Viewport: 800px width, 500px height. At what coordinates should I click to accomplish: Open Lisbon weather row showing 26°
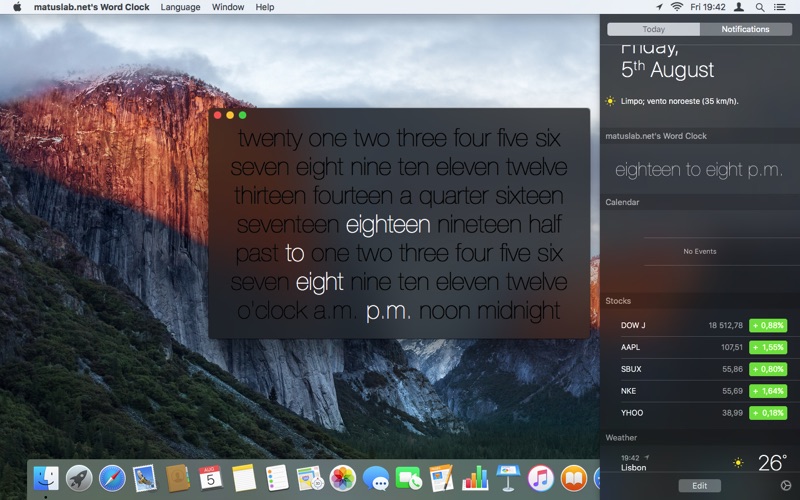pyautogui.click(x=699, y=462)
